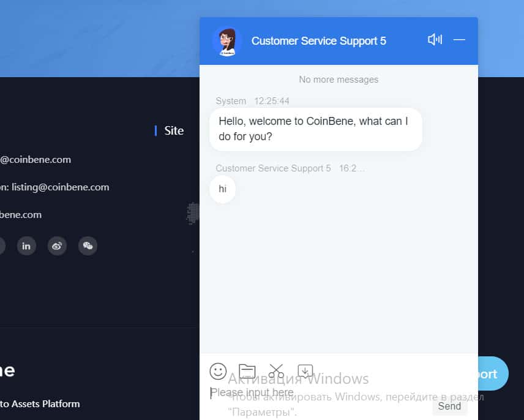524x420 pixels.
Task: Click the support agent avatar
Action: click(x=227, y=41)
